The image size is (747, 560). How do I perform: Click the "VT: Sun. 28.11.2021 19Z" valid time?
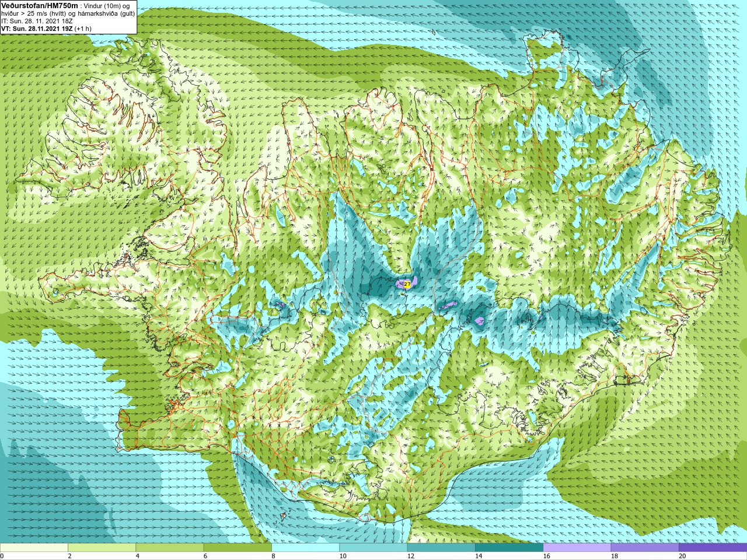click(x=37, y=29)
